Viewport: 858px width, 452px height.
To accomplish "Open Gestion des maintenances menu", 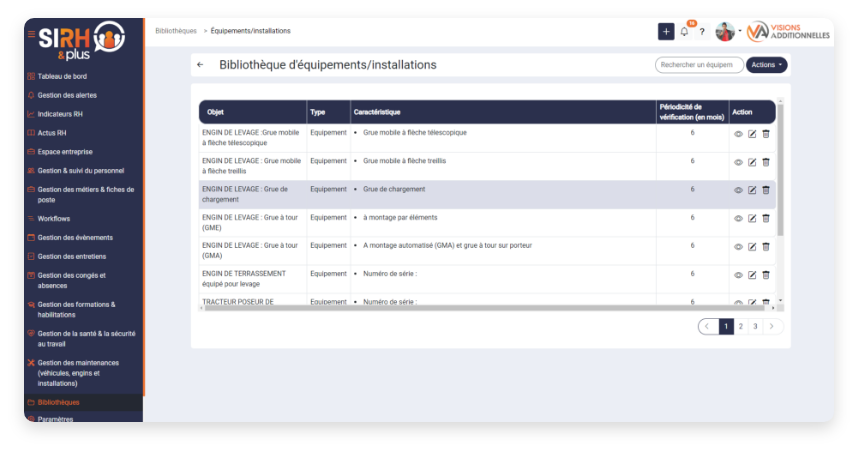I will (78, 373).
